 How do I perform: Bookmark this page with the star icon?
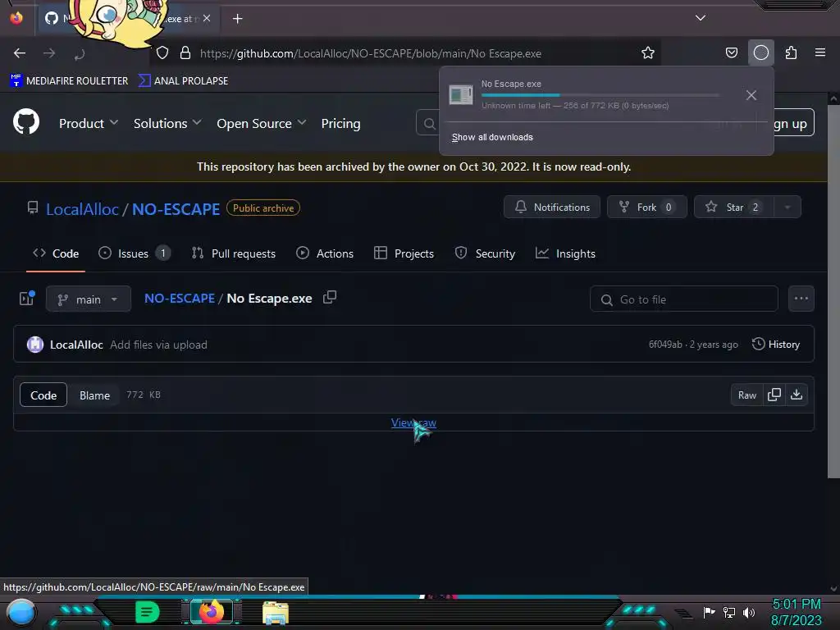[x=648, y=52]
